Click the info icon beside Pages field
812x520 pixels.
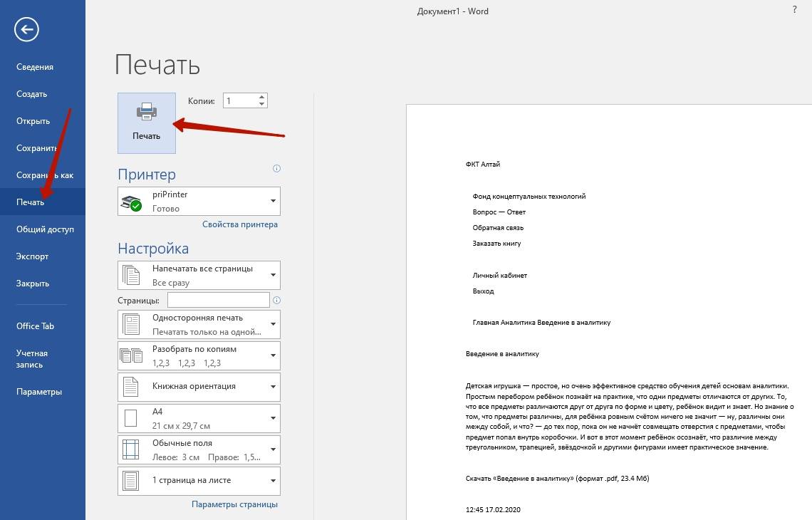coord(276,301)
